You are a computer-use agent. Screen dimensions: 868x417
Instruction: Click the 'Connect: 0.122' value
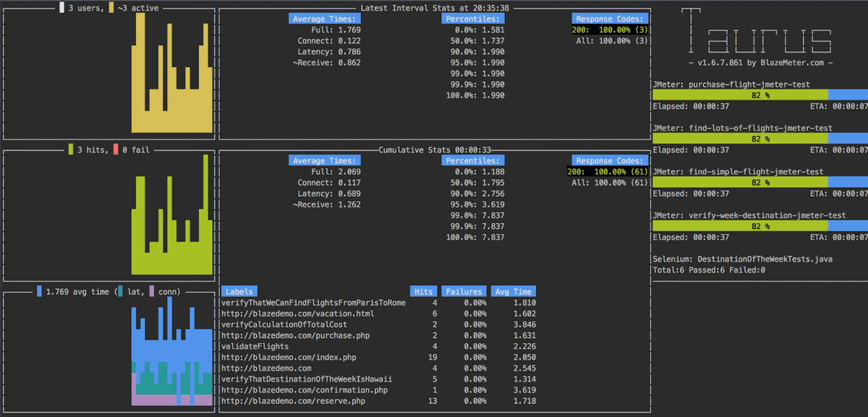coord(328,41)
